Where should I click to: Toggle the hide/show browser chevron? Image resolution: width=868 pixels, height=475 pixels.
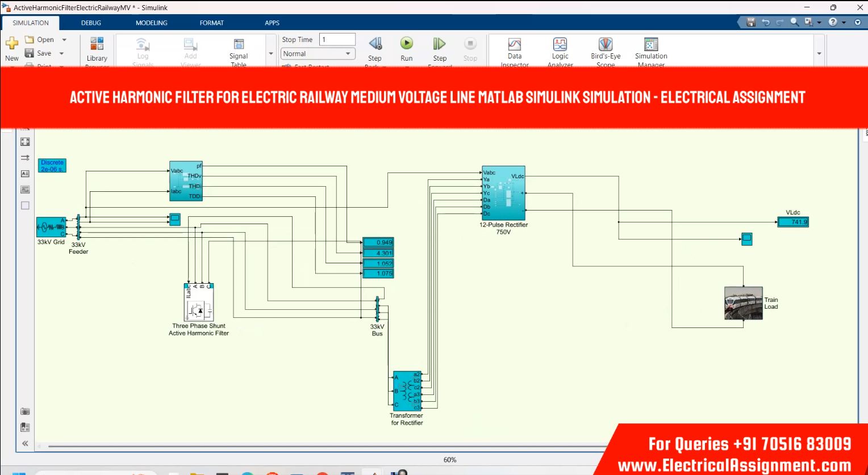click(x=25, y=443)
